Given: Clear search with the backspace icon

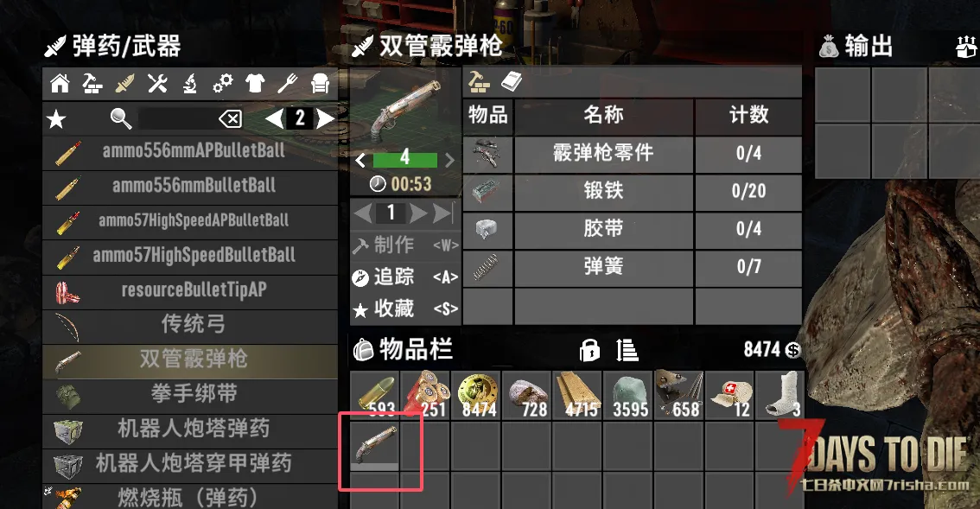Looking at the screenshot, I should click(231, 118).
